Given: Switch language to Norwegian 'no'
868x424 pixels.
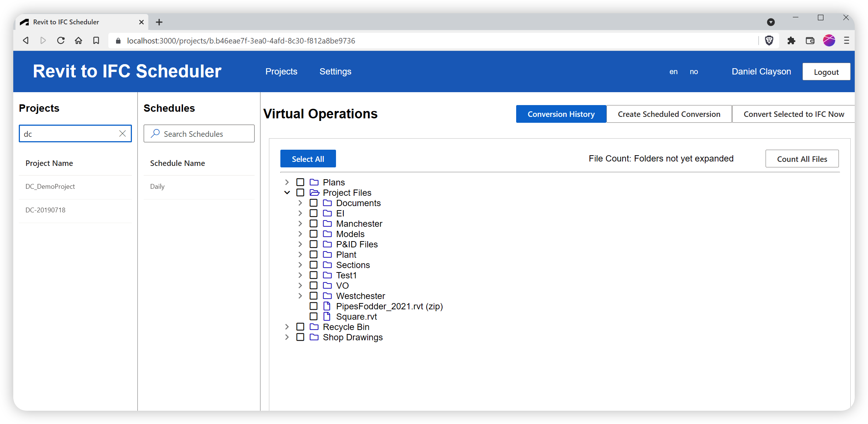Looking at the screenshot, I should point(694,72).
